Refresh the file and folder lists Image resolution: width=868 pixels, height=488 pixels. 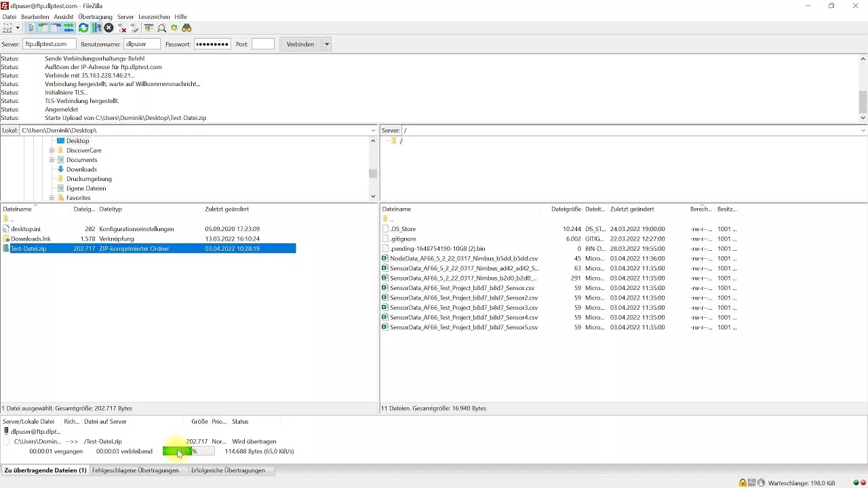[83, 28]
